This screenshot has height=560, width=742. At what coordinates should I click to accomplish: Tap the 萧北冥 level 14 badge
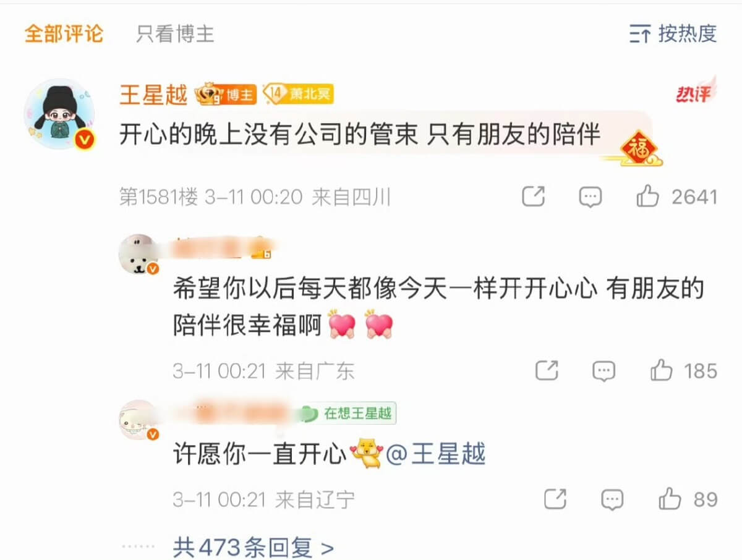click(298, 95)
